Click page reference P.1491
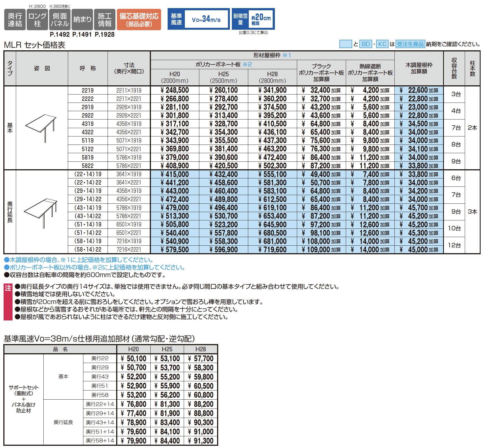 click(x=82, y=34)
